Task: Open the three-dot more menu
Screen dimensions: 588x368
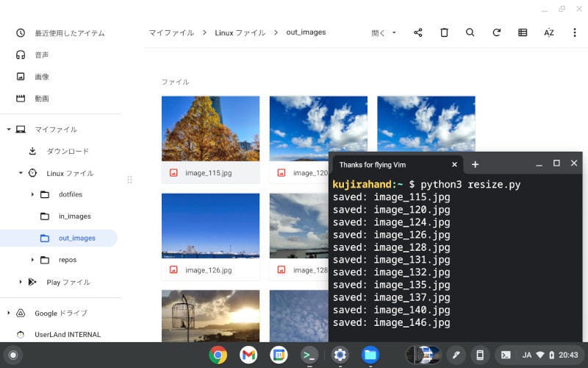Action: [x=574, y=32]
